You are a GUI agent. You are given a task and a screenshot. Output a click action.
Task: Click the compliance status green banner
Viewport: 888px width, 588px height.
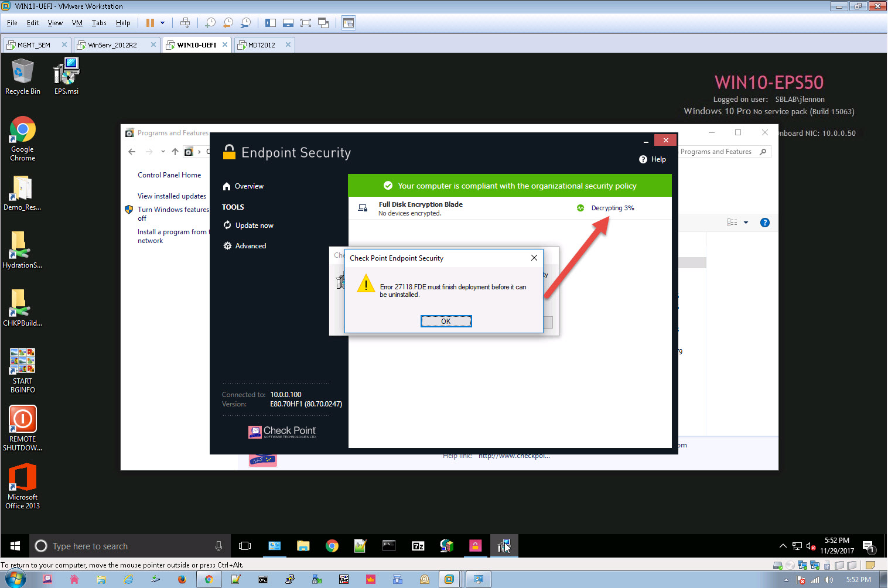(x=510, y=186)
